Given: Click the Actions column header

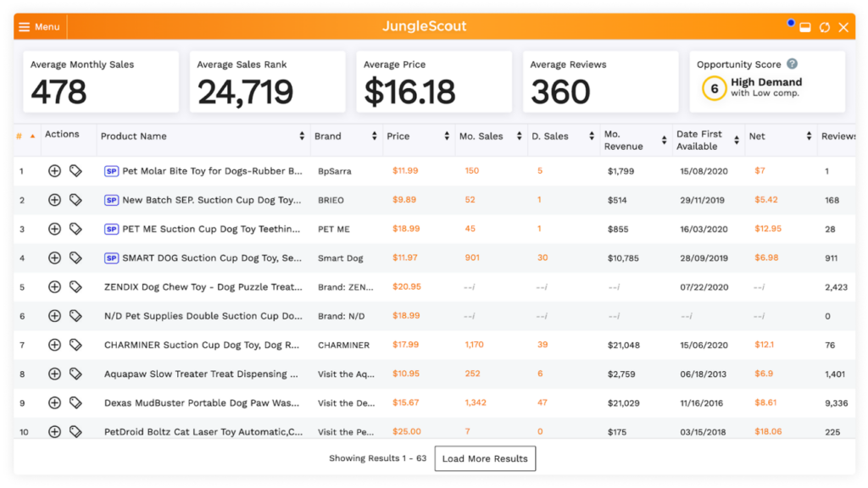Looking at the screenshot, I should click(x=62, y=135).
